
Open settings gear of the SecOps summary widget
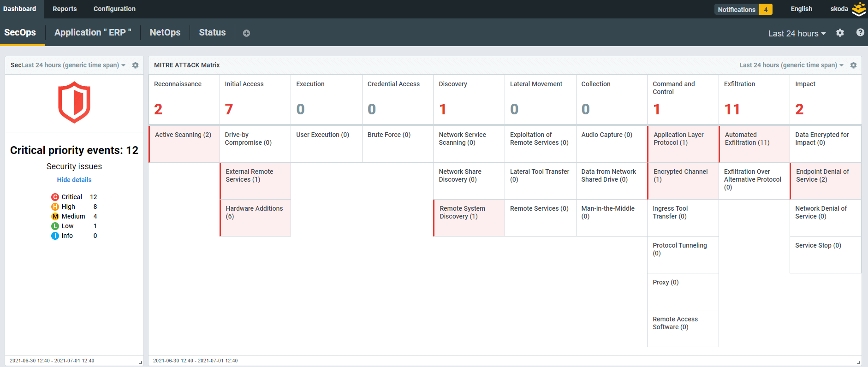pos(135,65)
